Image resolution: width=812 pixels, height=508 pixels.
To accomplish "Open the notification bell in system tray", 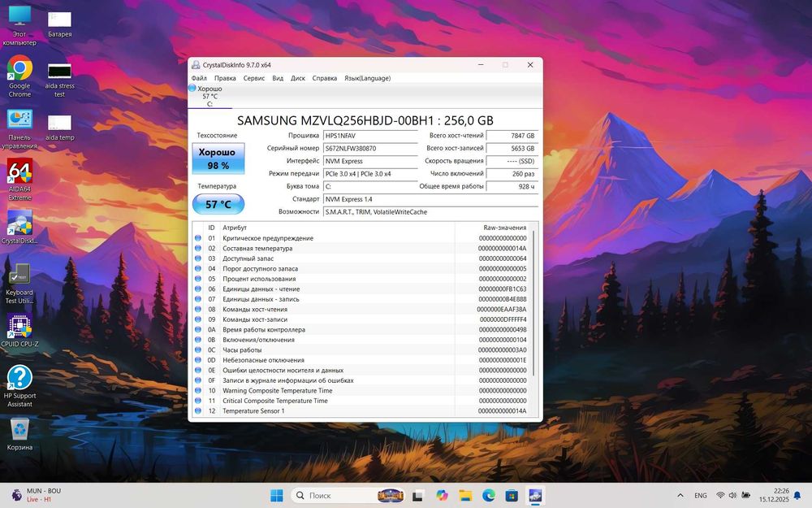I will click(x=798, y=496).
